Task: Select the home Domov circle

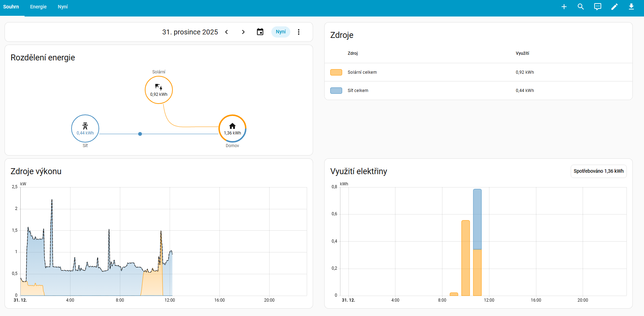Action: [232, 129]
